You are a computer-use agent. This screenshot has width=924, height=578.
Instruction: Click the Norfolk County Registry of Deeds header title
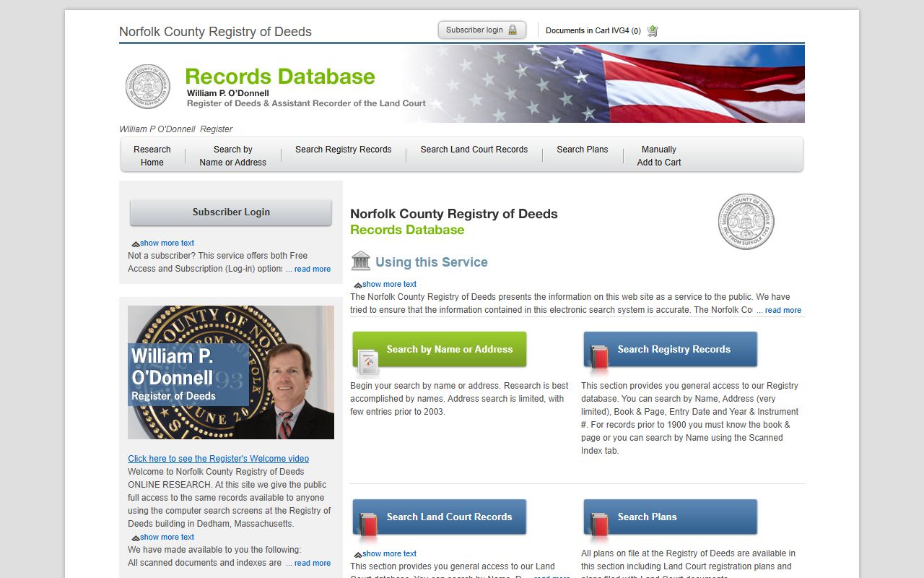coord(215,32)
